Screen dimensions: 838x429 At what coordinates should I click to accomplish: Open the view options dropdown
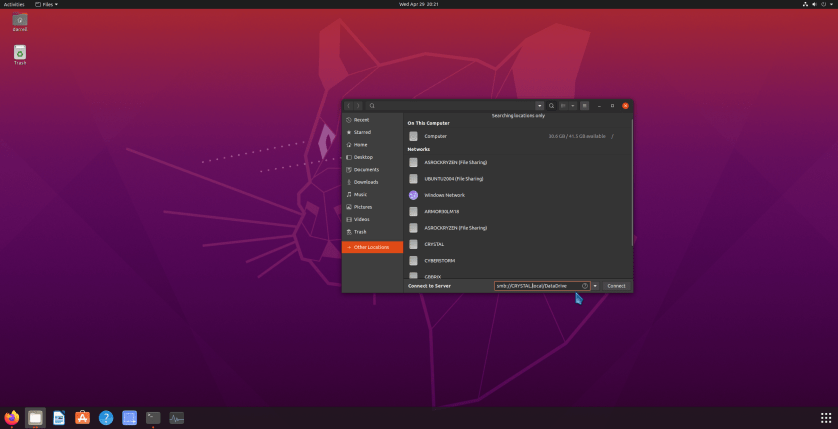click(573, 105)
